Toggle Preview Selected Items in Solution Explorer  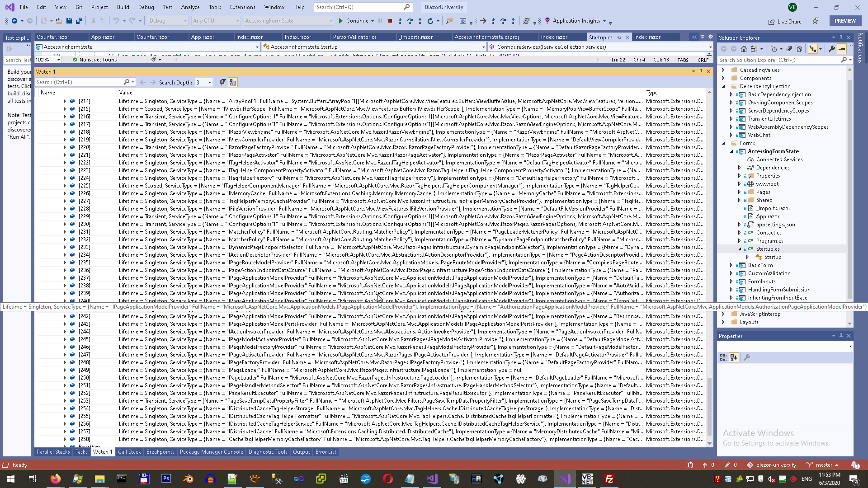tap(842, 49)
